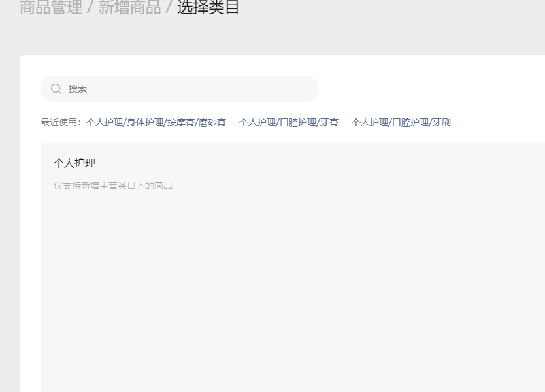The height and width of the screenshot is (392, 545).
Task: Go back to 新增商品 breadcrumb
Action: [129, 7]
